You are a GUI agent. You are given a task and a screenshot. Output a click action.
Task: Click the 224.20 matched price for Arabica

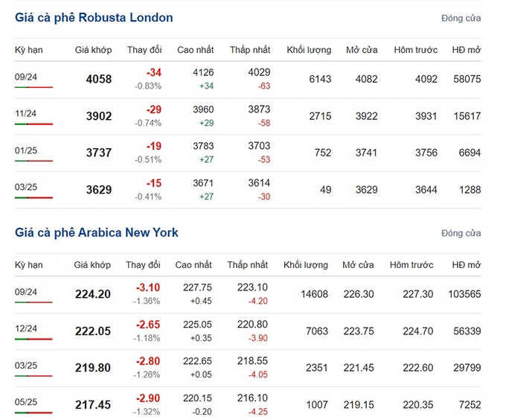[93, 294]
